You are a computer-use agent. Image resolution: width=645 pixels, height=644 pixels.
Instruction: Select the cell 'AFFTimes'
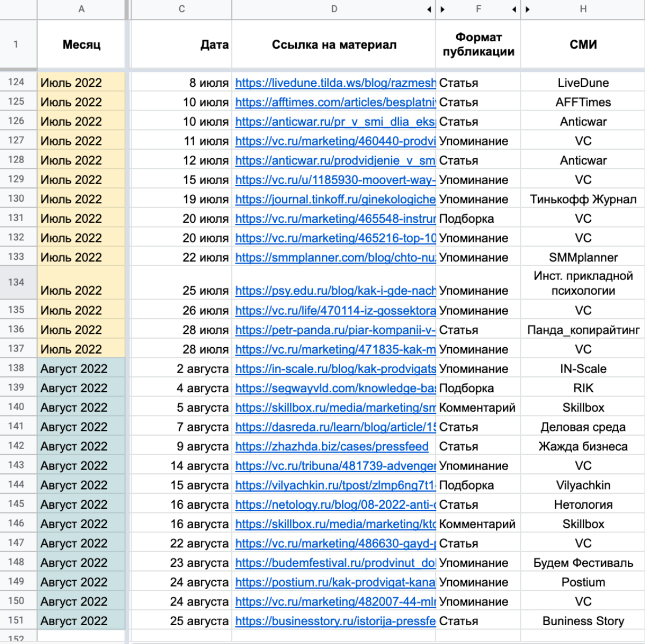[583, 103]
